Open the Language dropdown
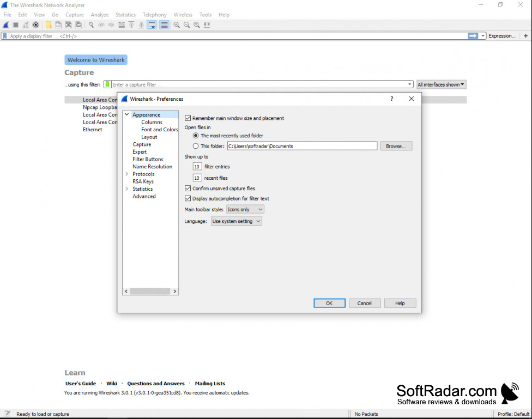Screen dimensions: 532x419 [x=237, y=221]
